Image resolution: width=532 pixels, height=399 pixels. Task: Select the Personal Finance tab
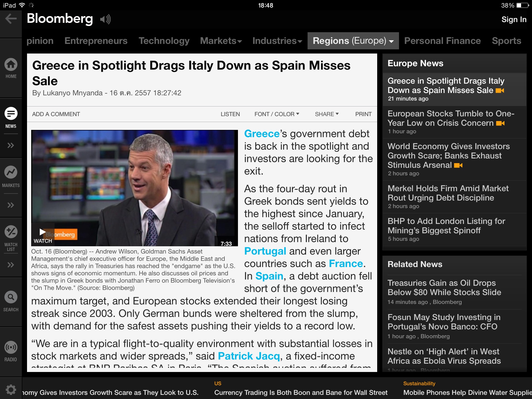point(442,41)
